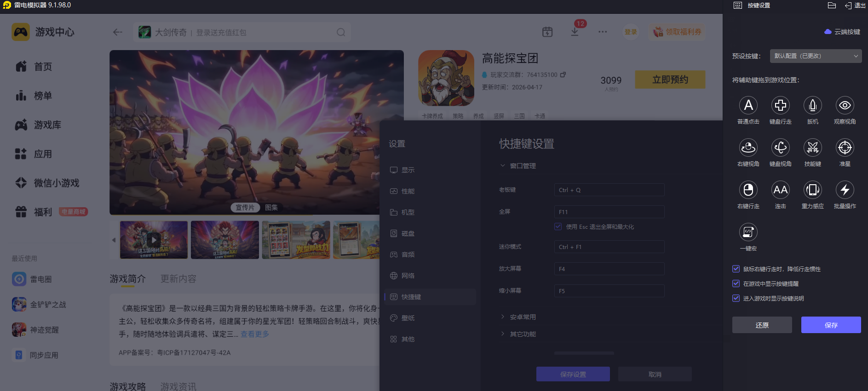This screenshot has width=868, height=391.
Task: Select the 技能键 skill key icon
Action: [813, 147]
